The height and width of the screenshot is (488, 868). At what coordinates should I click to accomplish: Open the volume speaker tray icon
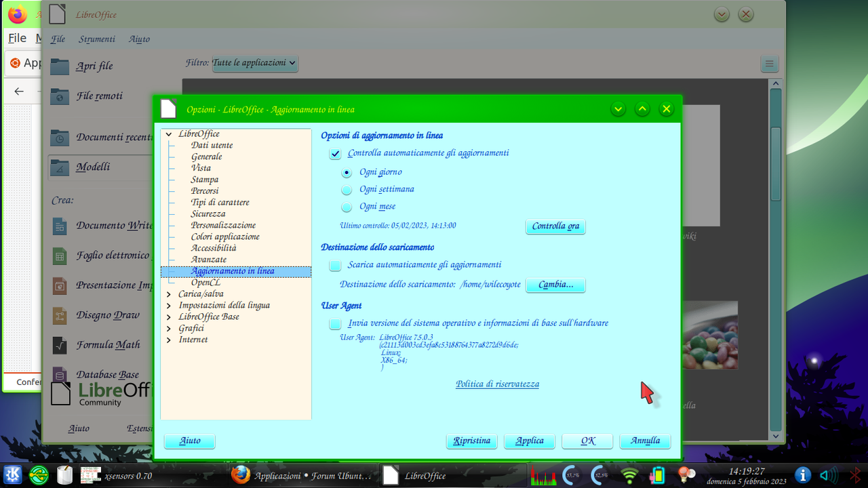pos(828,476)
